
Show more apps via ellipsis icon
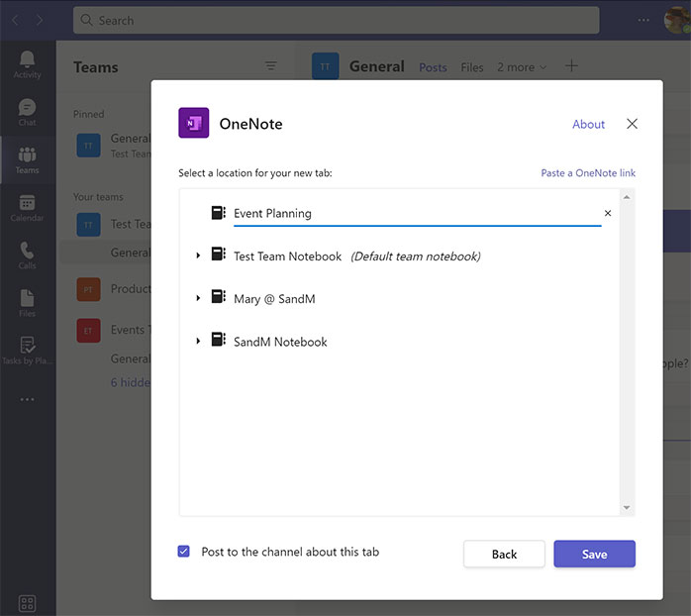[27, 399]
